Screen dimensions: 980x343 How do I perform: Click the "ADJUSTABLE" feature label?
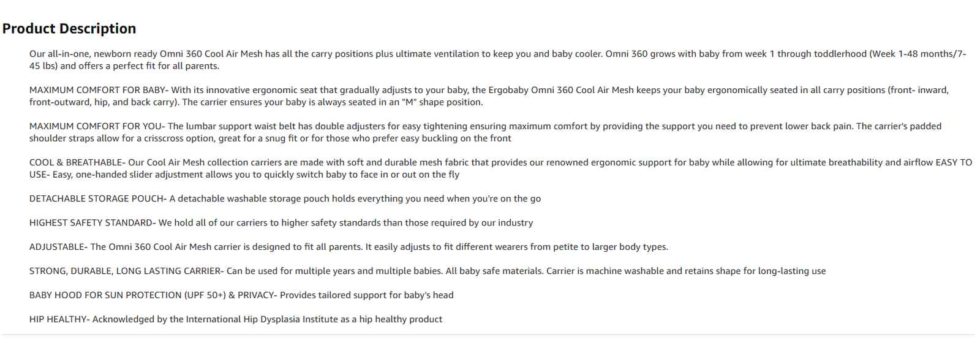(x=57, y=247)
